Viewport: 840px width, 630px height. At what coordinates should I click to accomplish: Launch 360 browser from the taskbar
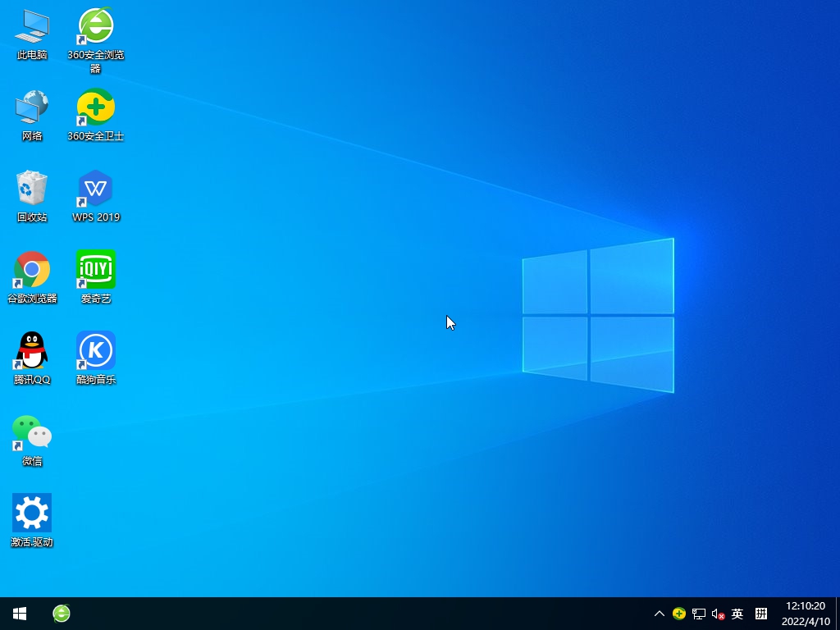pyautogui.click(x=62, y=614)
